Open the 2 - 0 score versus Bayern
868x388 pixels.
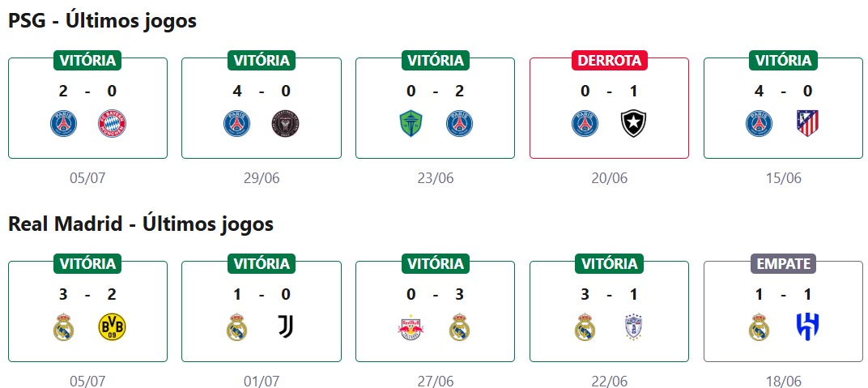pyautogui.click(x=87, y=91)
